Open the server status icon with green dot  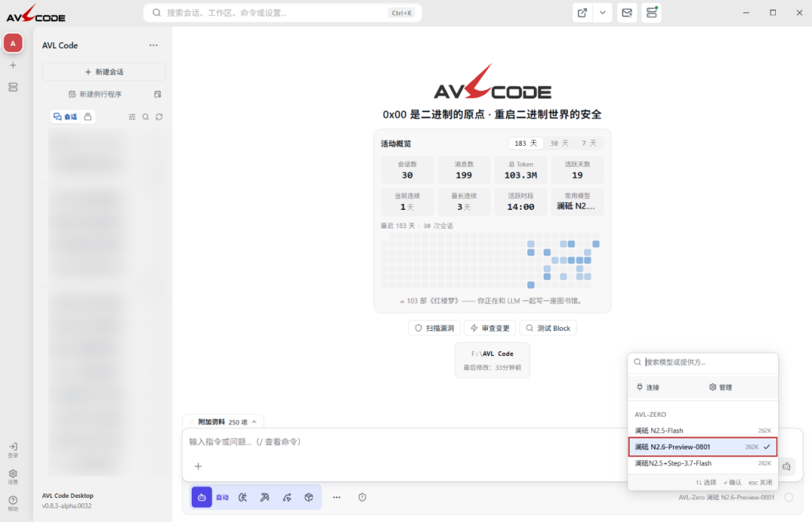coord(651,13)
